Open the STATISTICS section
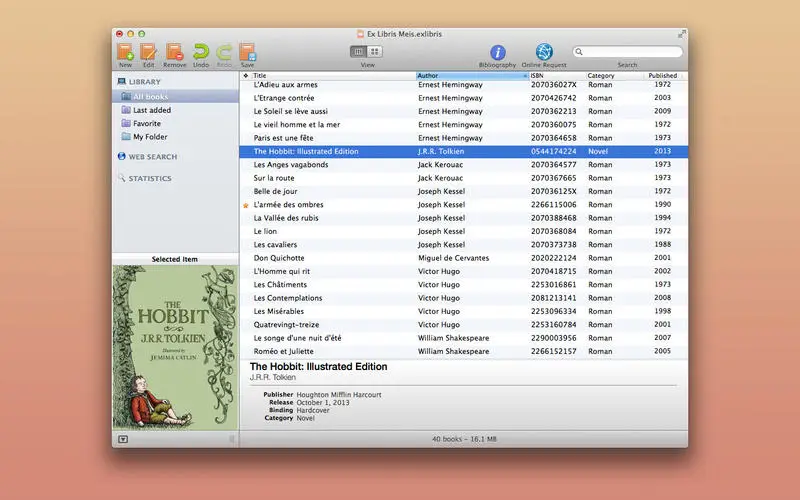The width and height of the screenshot is (800, 500). click(x=149, y=179)
